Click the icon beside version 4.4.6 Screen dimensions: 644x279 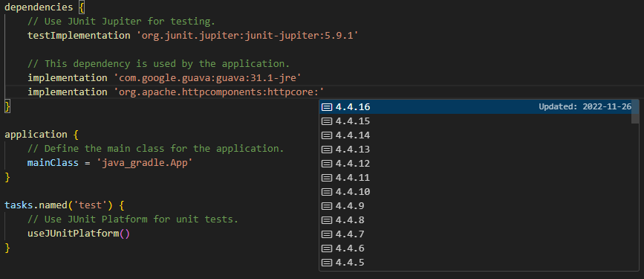point(327,248)
